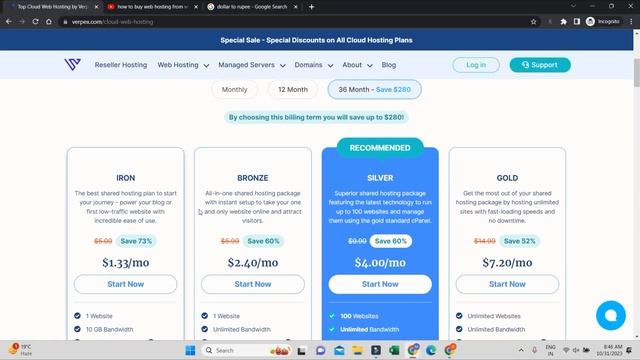The image size is (640, 360).
Task: Open Reseller Hosting page
Action: 121,65
